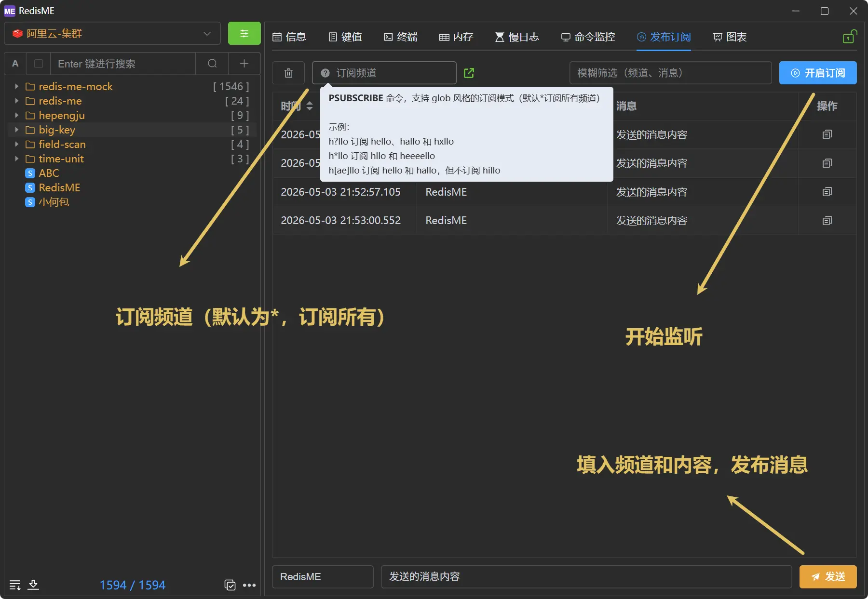Click the search magnifier icon
This screenshot has width=868, height=599.
click(x=212, y=64)
